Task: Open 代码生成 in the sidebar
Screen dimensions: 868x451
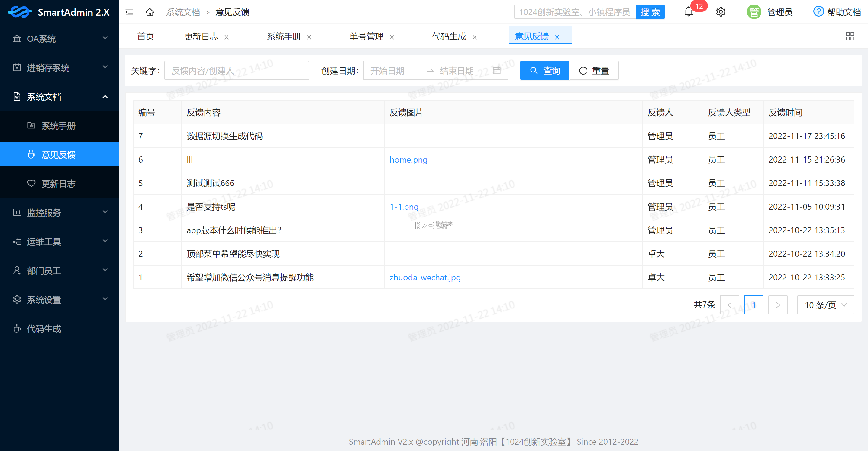Action: tap(59, 328)
